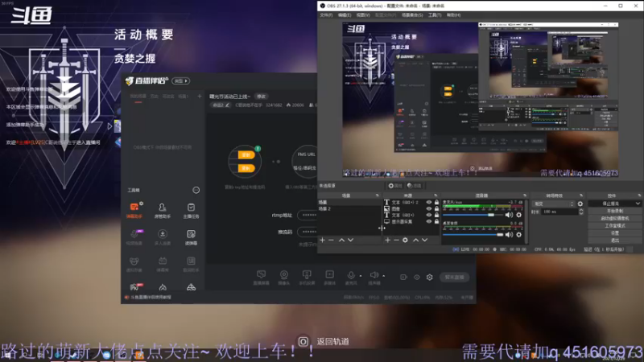
Task: Open desktop audio settings gear in mixer
Action: point(519,234)
